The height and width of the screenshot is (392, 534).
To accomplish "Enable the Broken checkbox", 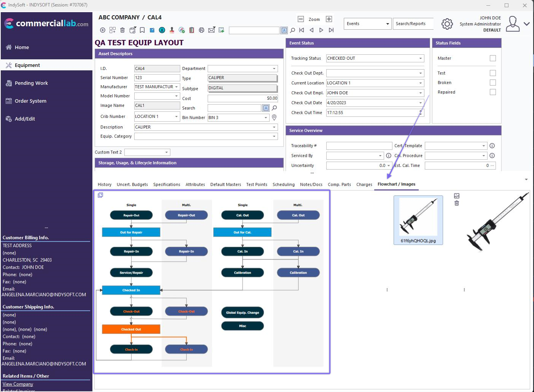I will coord(493,83).
